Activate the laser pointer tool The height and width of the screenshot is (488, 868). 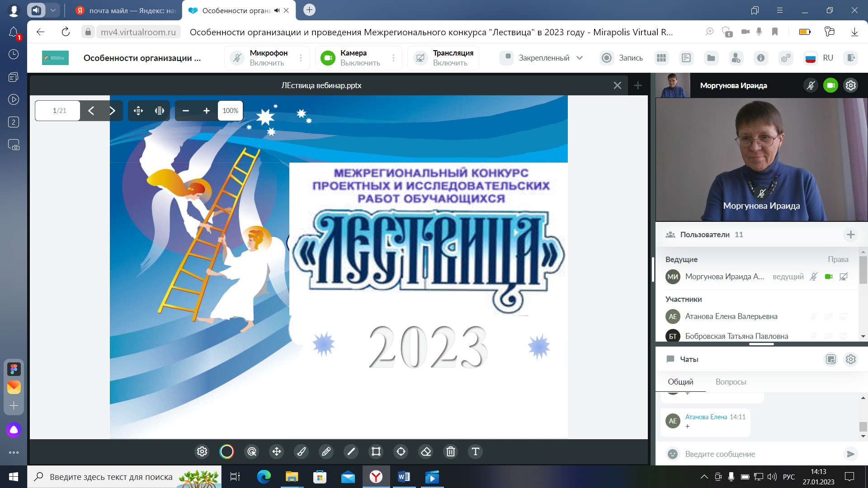click(252, 451)
